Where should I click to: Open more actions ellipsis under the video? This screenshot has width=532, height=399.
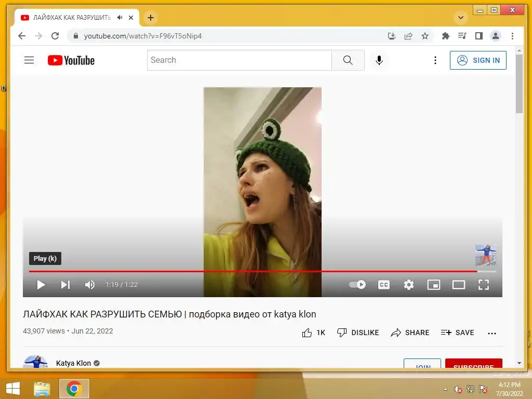tap(491, 334)
